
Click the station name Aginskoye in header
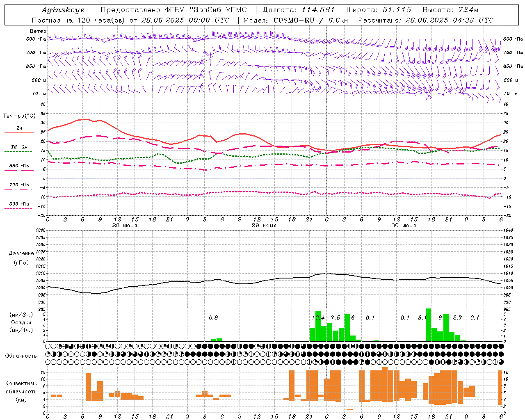point(63,10)
